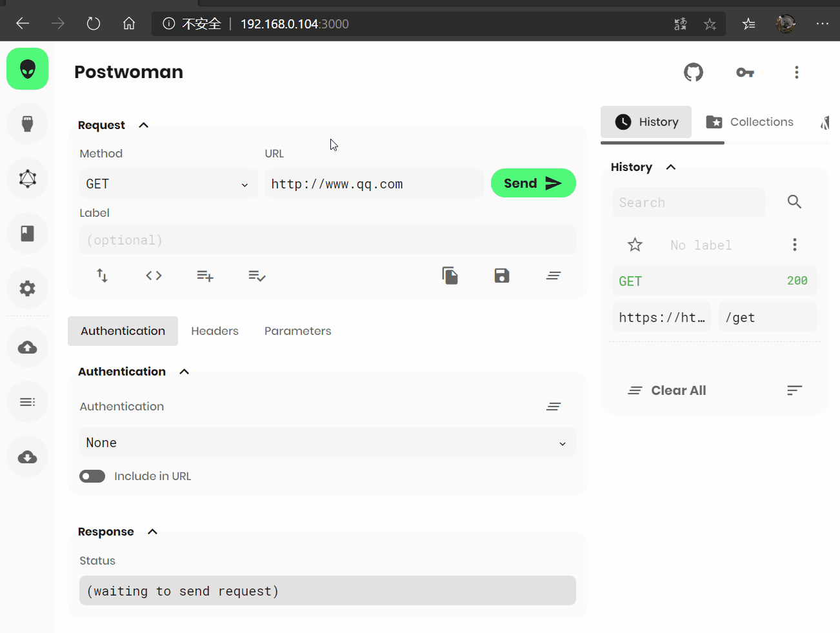Image resolution: width=840 pixels, height=633 pixels.
Task: Click the response status waiting field
Action: 328,590
